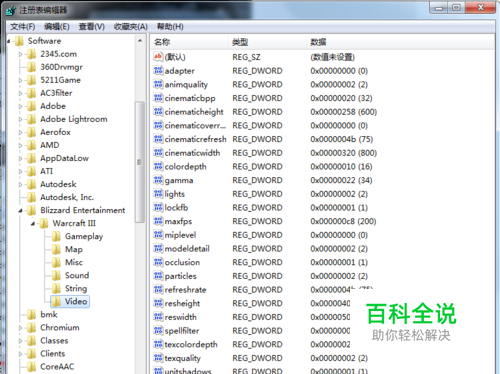Collapse the Software key
This screenshot has height=374, width=500.
coord(8,41)
